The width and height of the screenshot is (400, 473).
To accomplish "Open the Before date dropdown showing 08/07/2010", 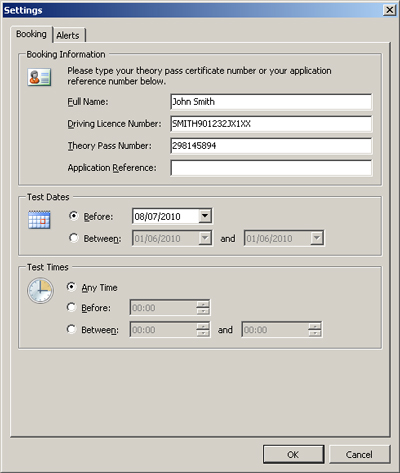I will (x=205, y=216).
